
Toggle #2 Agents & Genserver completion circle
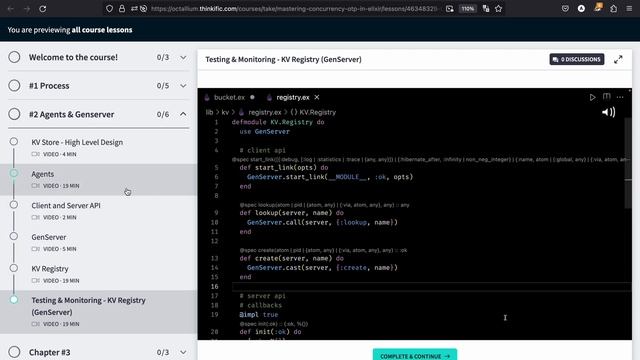(x=14, y=114)
